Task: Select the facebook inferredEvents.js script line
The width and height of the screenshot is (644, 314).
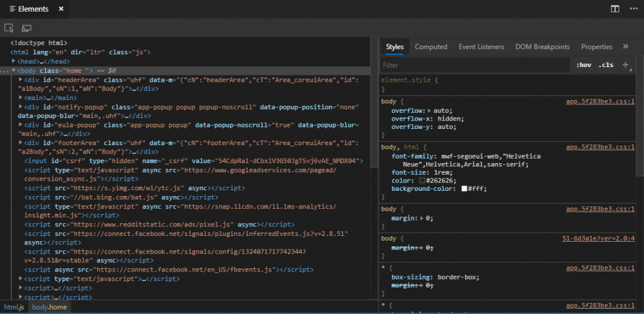Action: (187, 237)
